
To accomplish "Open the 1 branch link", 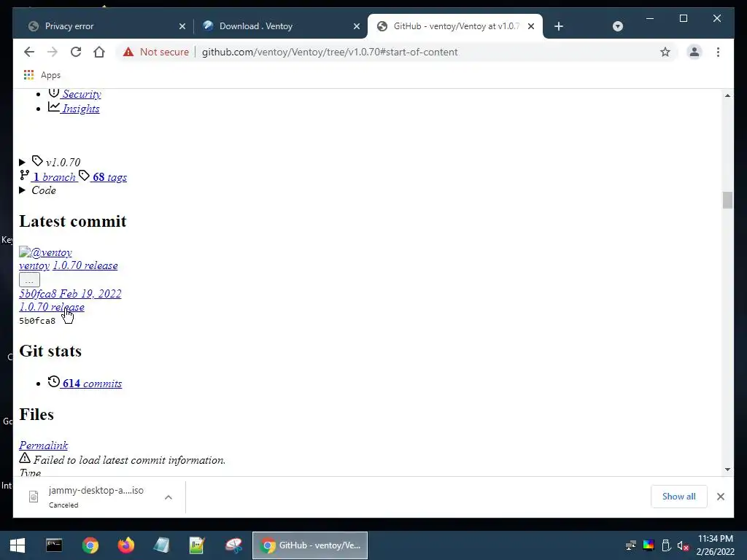I will [x=54, y=177].
